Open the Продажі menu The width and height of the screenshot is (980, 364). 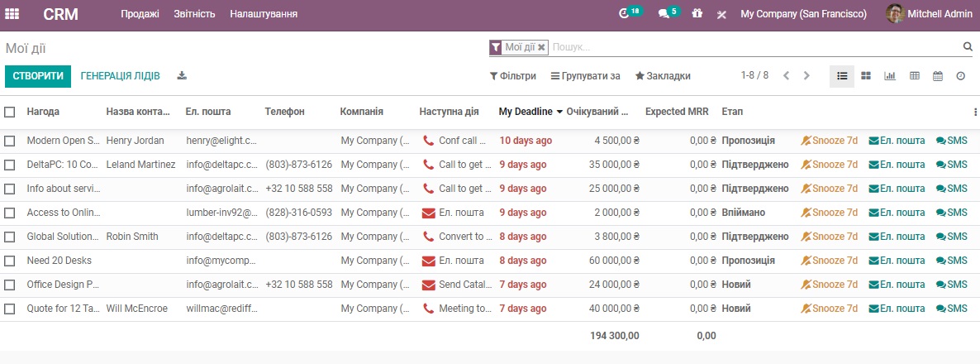click(x=140, y=14)
